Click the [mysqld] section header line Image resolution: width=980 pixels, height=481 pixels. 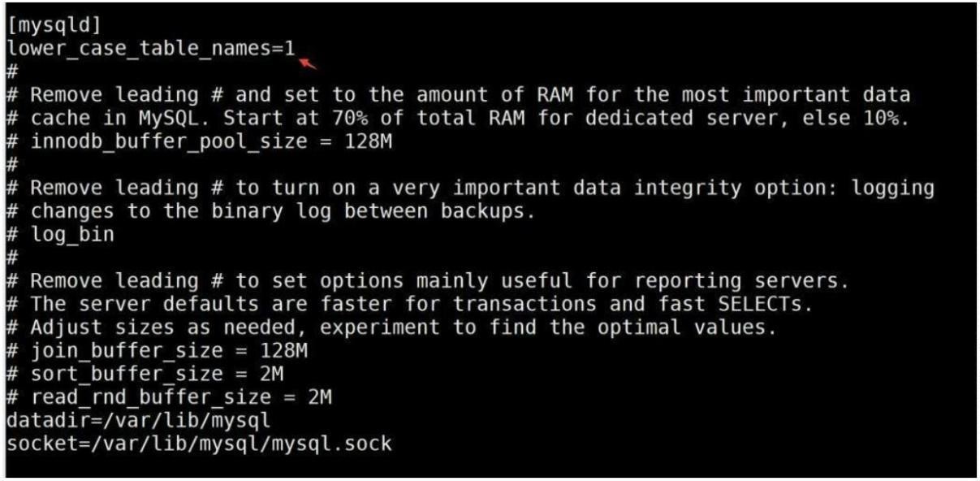coord(54,25)
